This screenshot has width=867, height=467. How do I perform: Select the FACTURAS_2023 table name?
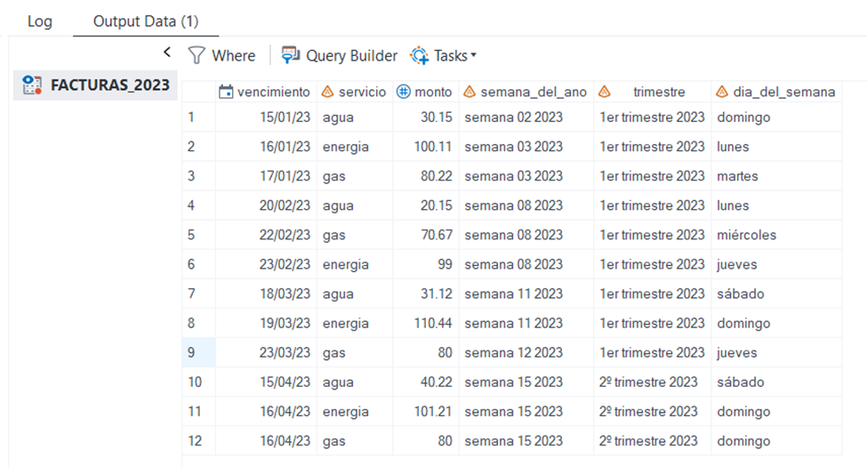110,85
